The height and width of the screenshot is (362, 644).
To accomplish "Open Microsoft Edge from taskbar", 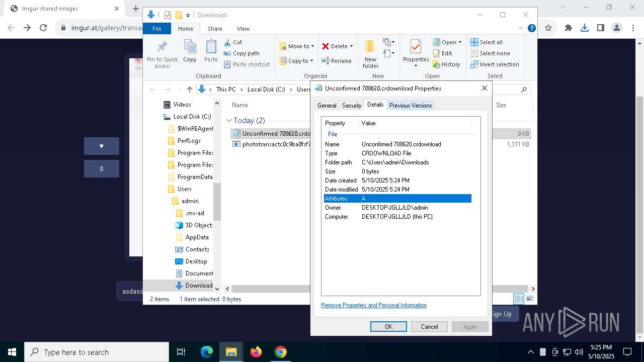I will (207, 352).
